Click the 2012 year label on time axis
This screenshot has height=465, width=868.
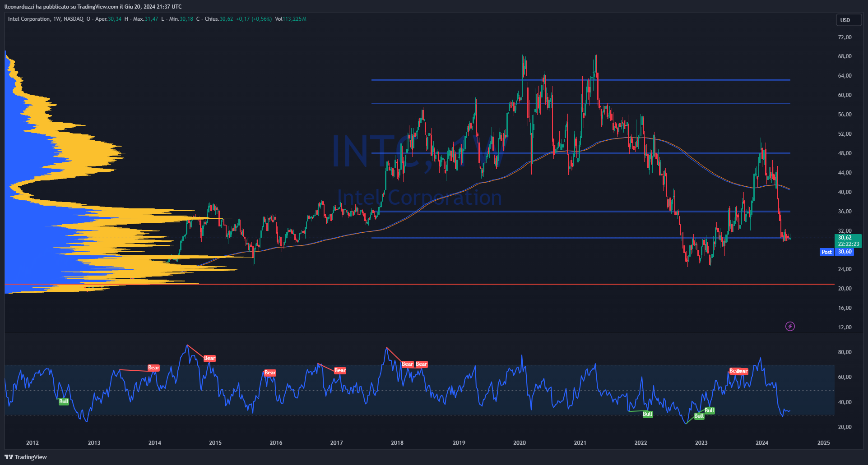pos(32,443)
